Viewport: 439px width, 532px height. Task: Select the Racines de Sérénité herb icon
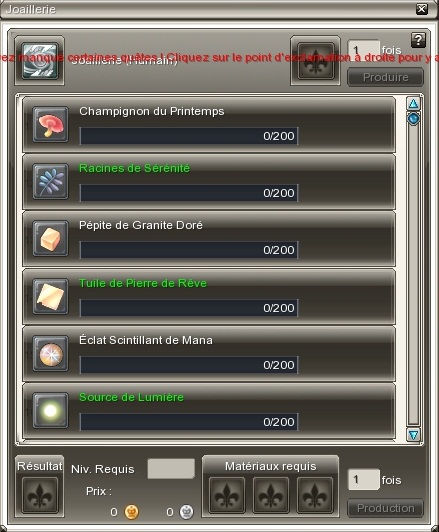tap(50, 181)
